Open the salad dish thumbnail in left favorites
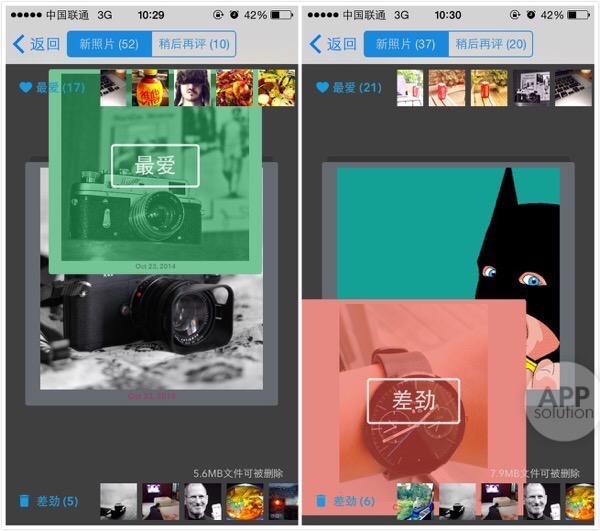This screenshot has height=531, width=600. 277,88
